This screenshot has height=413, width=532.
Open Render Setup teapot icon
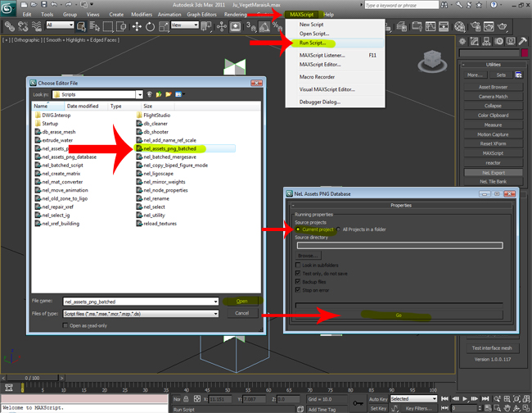476,26
